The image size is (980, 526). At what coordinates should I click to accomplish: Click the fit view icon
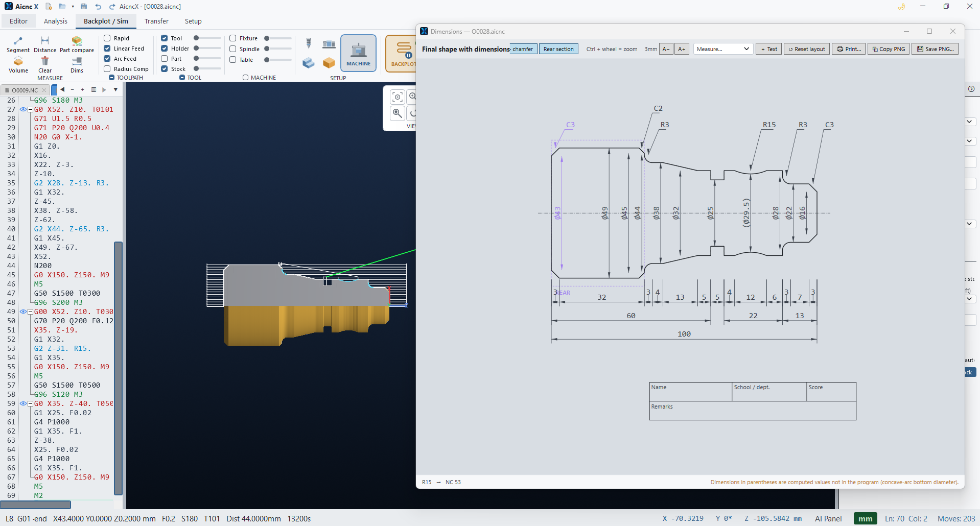398,97
